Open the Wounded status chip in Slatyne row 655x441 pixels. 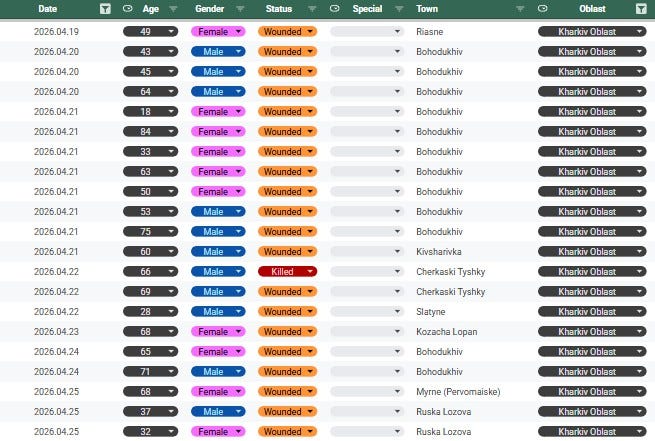(x=287, y=312)
